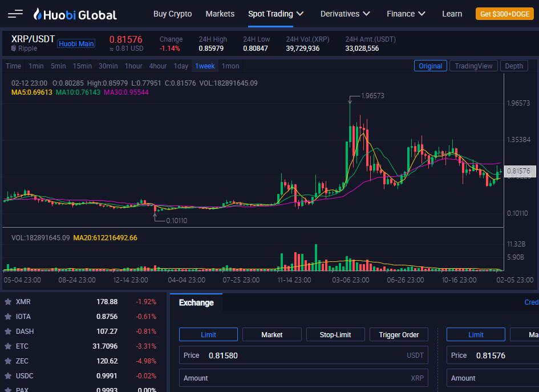The image size is (539, 392).
Task: Star the USDC favorite icon
Action: [8, 376]
